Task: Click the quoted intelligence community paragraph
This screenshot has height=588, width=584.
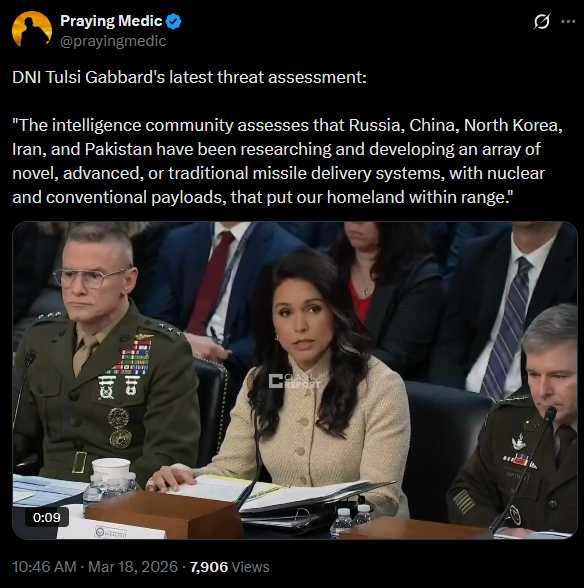Action: click(x=287, y=161)
